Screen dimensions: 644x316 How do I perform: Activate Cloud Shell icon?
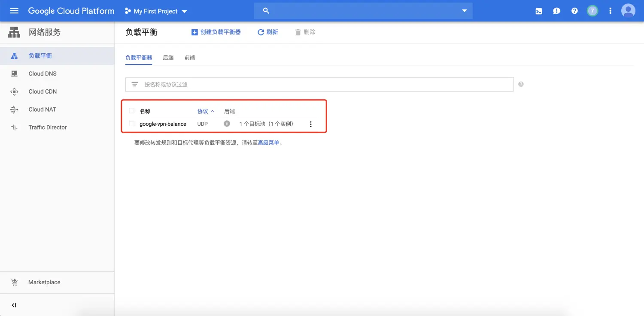coord(539,11)
